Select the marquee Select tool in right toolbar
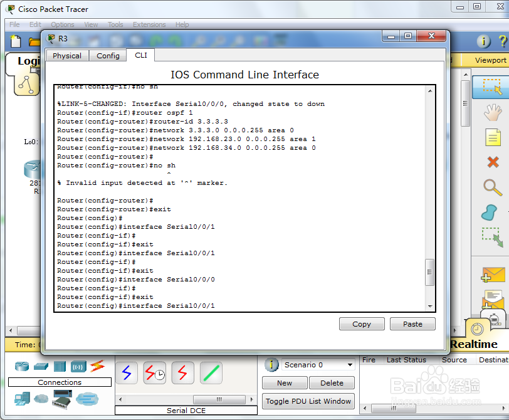This screenshot has width=509, height=420. tap(492, 87)
